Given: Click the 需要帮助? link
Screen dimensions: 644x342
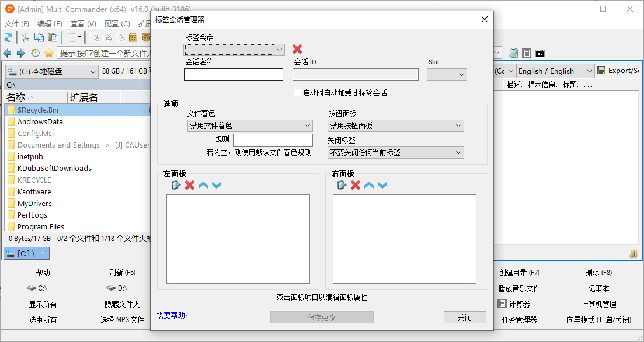Looking at the screenshot, I should tap(172, 315).
